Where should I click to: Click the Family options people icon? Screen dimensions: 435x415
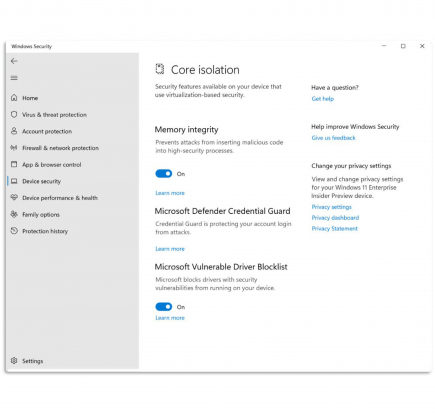[14, 214]
